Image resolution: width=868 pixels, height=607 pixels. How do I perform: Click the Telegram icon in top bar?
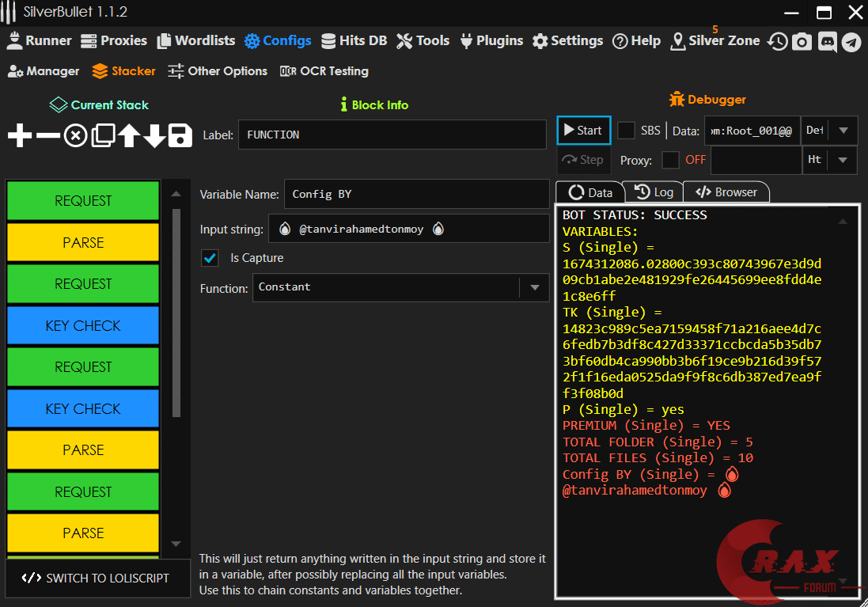[x=851, y=42]
